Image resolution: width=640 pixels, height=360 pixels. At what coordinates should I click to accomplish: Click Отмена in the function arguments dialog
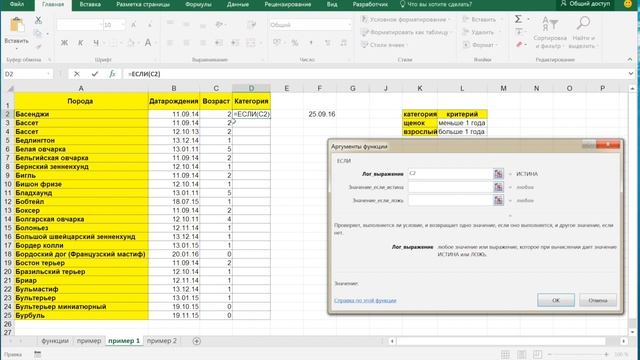[x=598, y=300]
